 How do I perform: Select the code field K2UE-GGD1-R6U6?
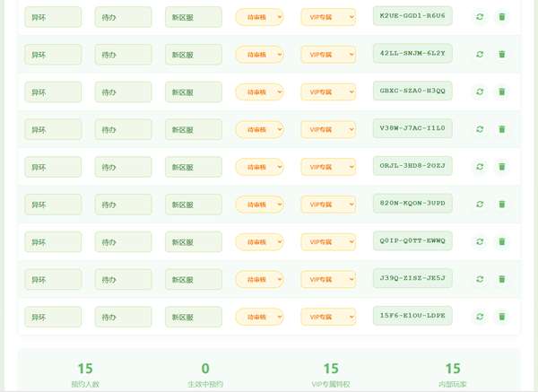[412, 16]
